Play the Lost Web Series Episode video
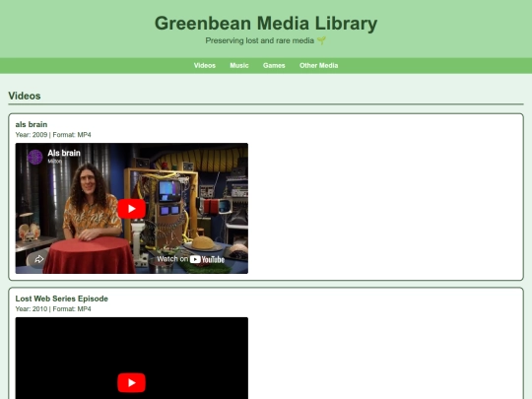Image resolution: width=532 pixels, height=399 pixels. click(132, 382)
